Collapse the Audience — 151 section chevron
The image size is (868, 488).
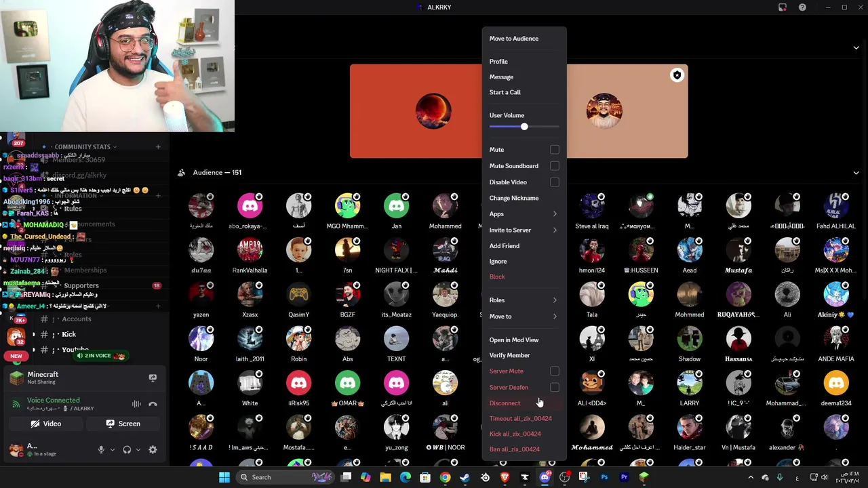pos(856,173)
